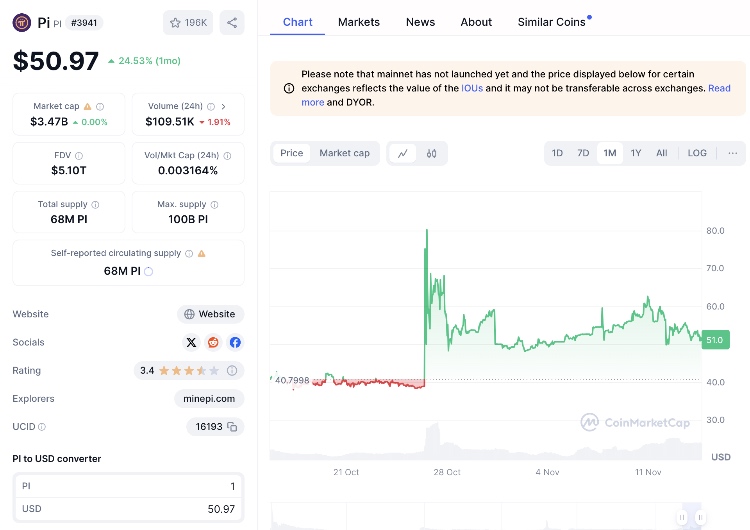The width and height of the screenshot is (750, 530).
Task: Click the 28 Oct date label
Action: [447, 472]
